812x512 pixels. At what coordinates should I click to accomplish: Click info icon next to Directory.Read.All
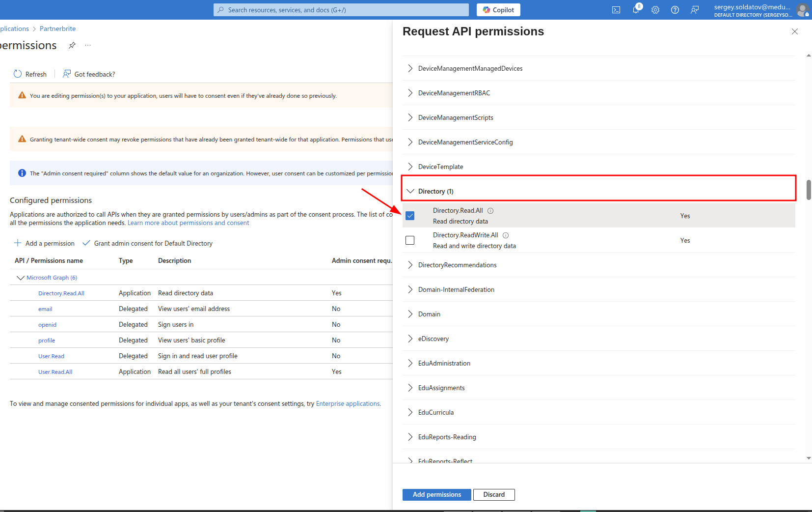490,211
